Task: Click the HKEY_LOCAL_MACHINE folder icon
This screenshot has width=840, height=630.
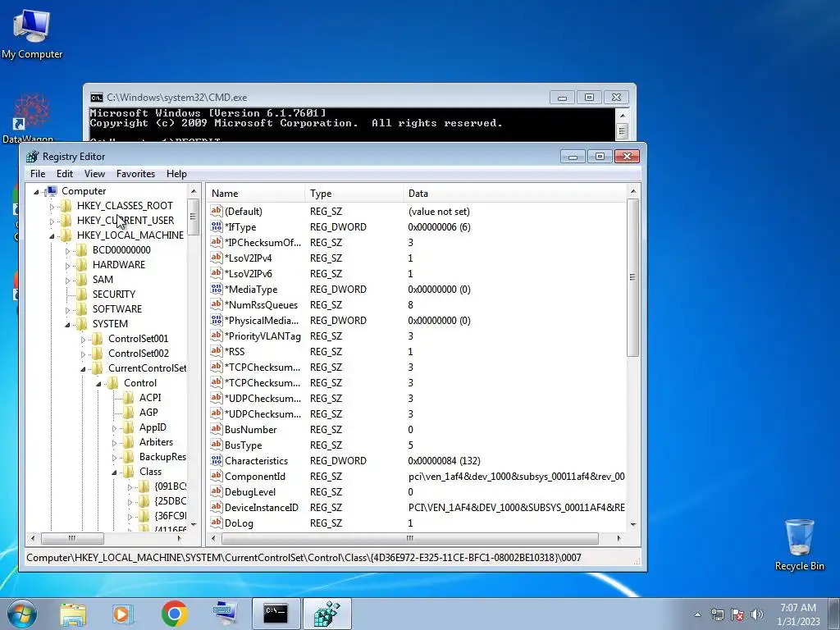Action: (66, 235)
